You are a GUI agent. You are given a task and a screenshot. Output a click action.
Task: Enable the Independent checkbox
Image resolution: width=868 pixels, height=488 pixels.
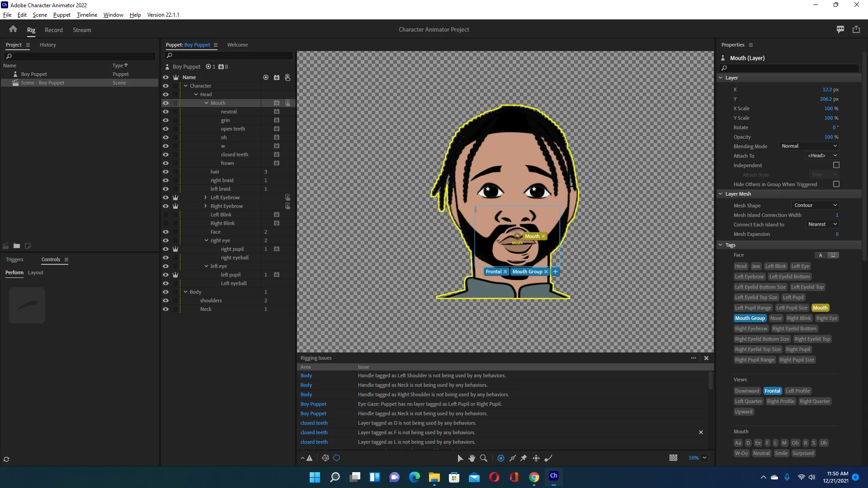click(836, 165)
